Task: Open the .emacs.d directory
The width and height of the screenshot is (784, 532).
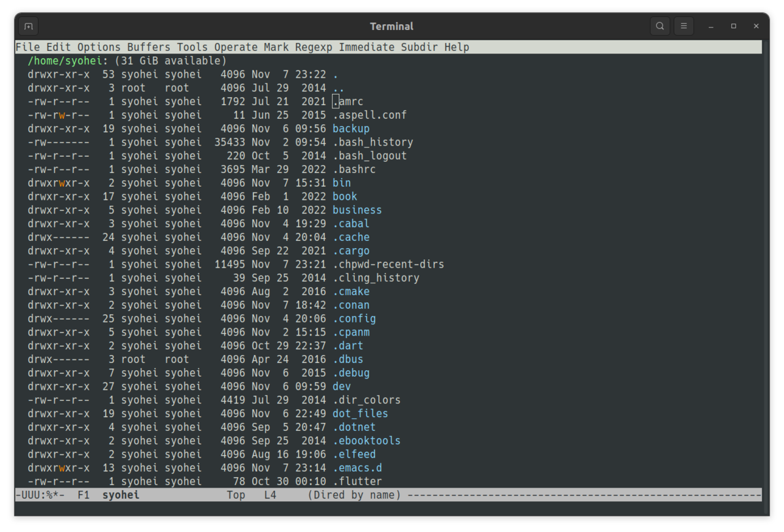Action: (357, 467)
